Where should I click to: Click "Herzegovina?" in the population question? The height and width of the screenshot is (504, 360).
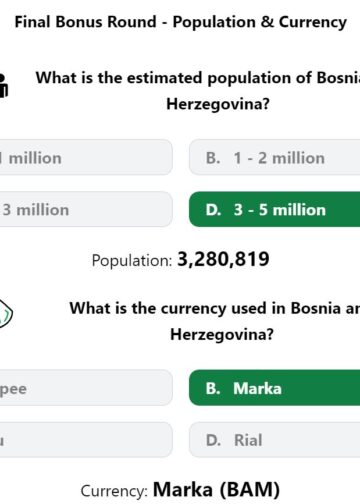(218, 104)
